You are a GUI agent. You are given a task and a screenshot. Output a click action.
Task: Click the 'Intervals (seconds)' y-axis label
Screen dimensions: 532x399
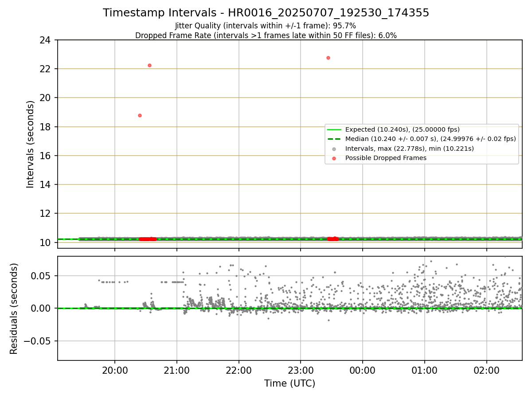point(31,144)
